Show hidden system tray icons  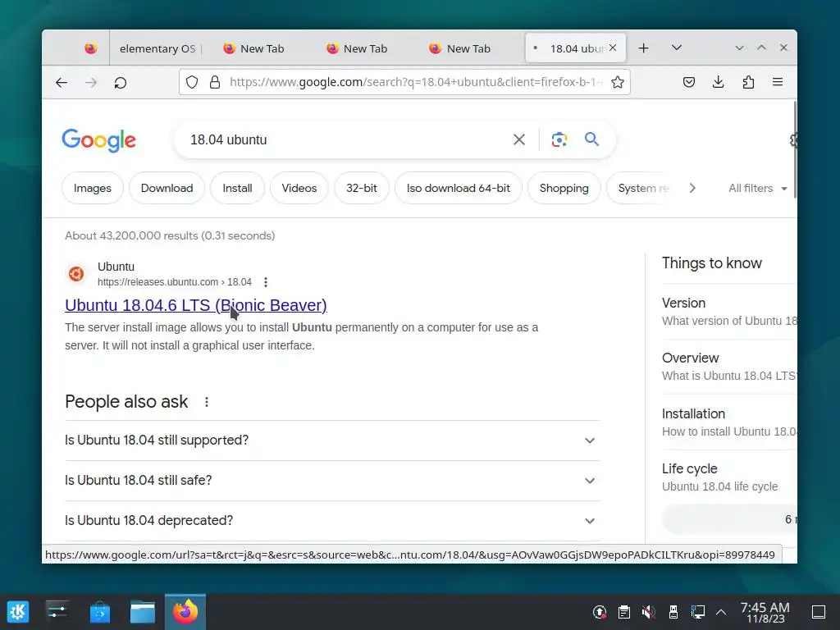721,612
